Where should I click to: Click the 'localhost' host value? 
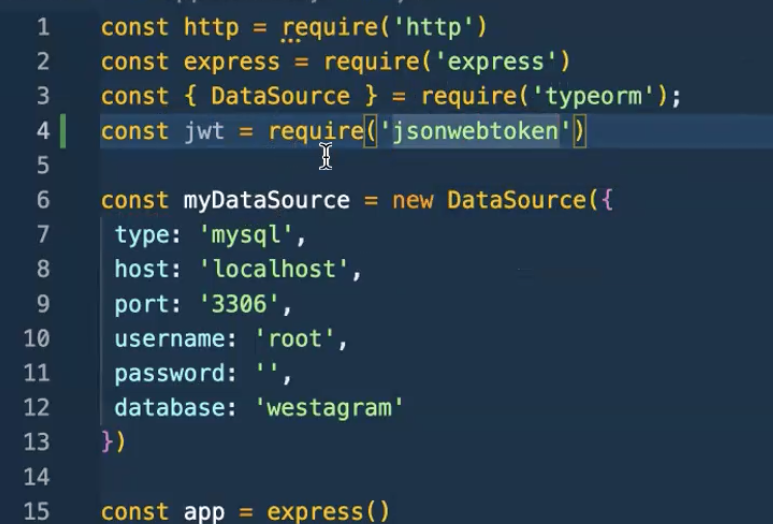274,270
